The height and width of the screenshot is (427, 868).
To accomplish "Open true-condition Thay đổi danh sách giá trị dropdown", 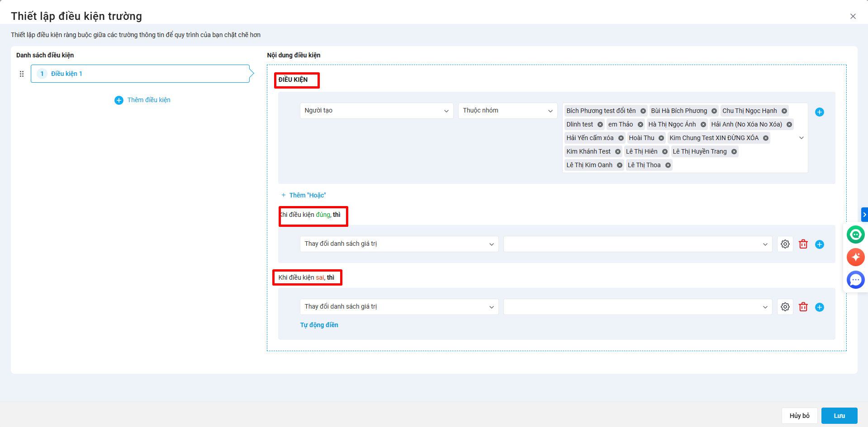I will click(399, 244).
